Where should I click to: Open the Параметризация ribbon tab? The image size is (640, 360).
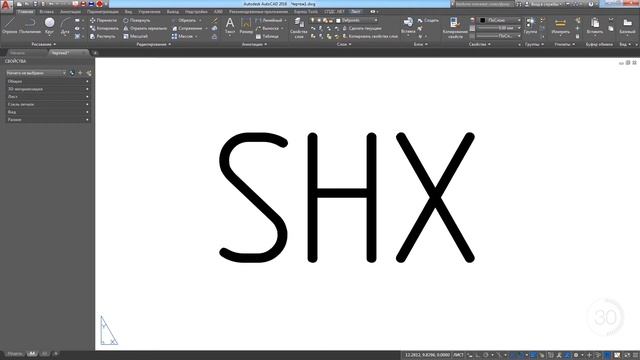(102, 12)
